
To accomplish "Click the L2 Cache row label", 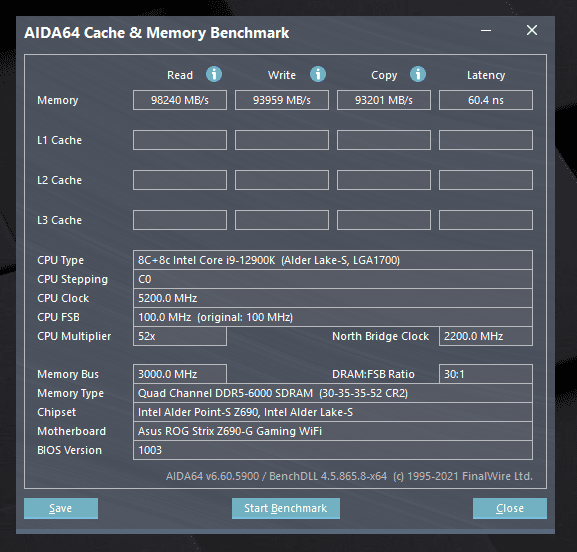I will click(60, 180).
